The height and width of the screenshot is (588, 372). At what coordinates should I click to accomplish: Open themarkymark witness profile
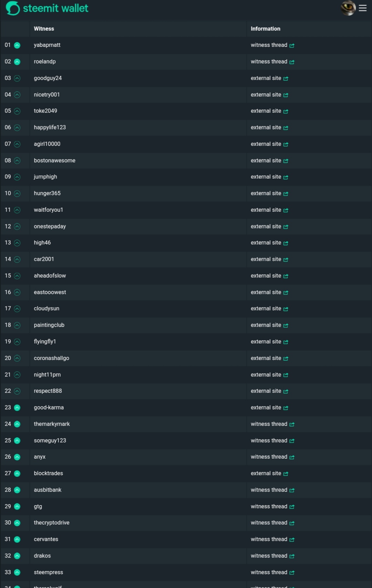pos(52,424)
